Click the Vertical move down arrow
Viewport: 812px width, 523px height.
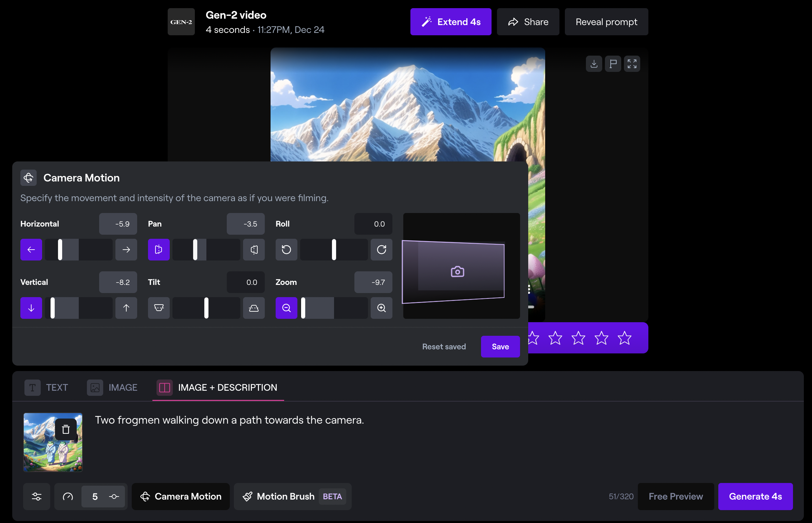tap(31, 308)
